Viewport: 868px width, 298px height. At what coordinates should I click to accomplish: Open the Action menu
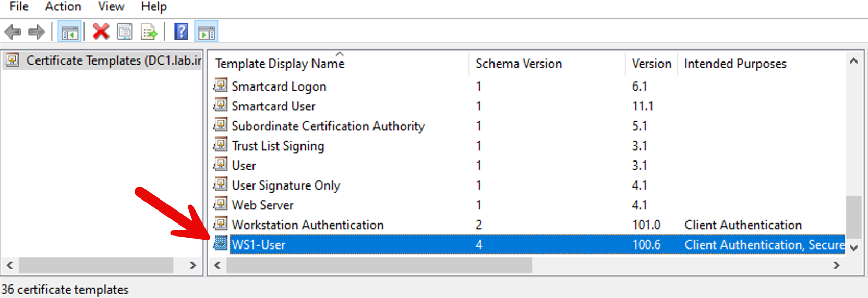[x=63, y=7]
